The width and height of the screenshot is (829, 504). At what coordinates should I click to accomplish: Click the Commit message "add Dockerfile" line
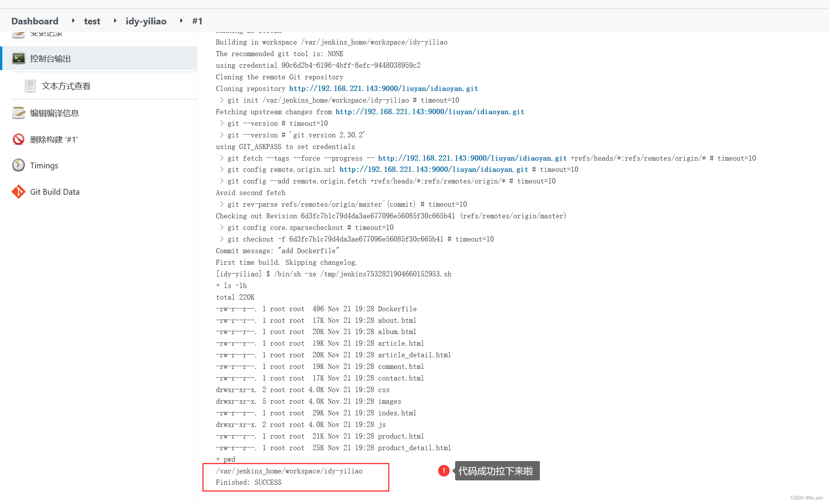click(277, 250)
